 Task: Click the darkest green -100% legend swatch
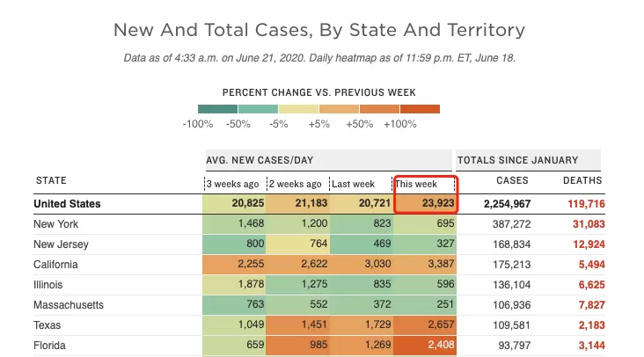click(x=217, y=109)
